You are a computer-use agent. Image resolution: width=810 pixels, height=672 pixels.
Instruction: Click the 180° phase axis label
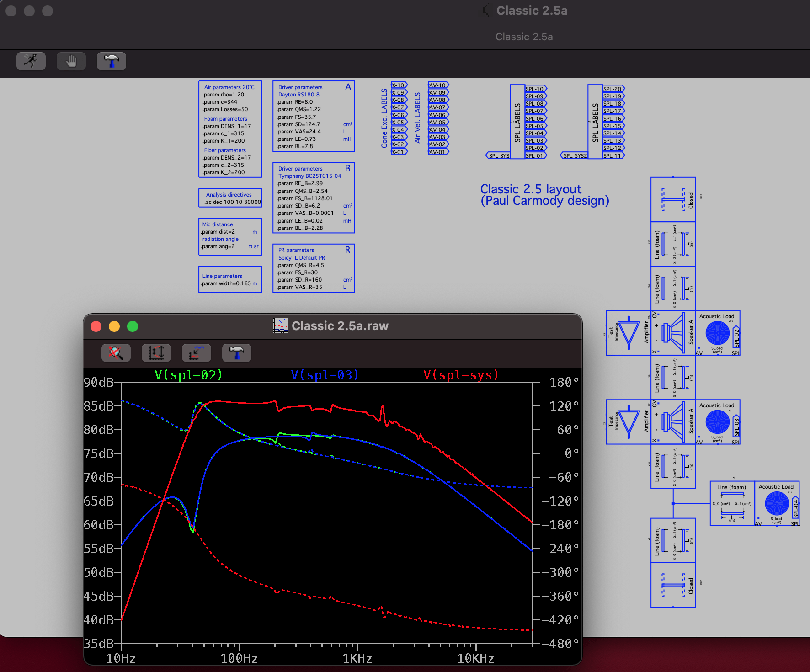(564, 382)
